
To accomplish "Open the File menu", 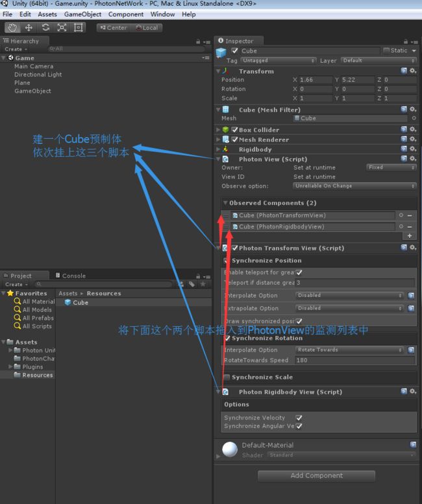I will coord(7,14).
